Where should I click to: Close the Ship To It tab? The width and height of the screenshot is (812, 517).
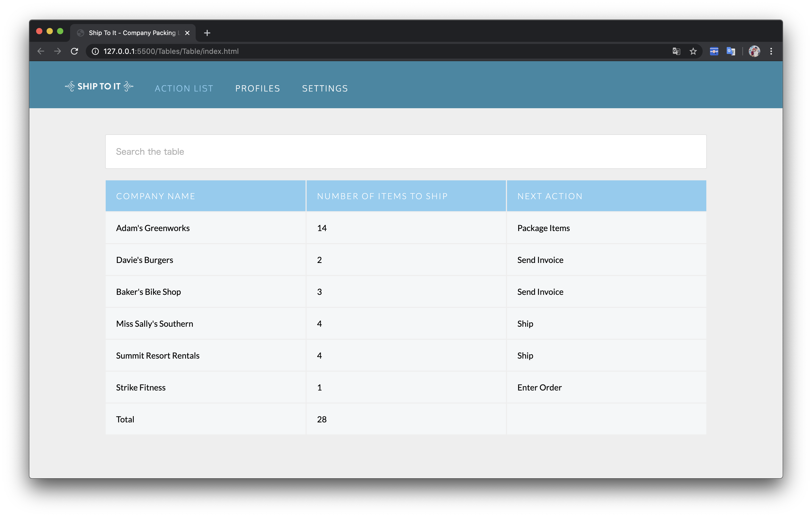point(188,33)
